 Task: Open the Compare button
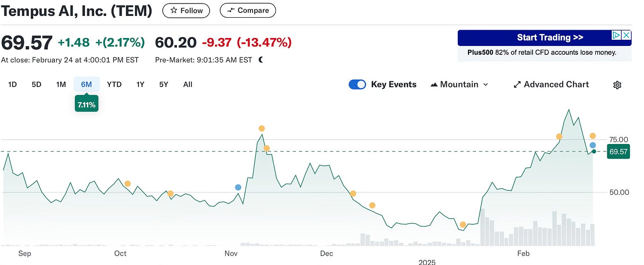coord(248,10)
